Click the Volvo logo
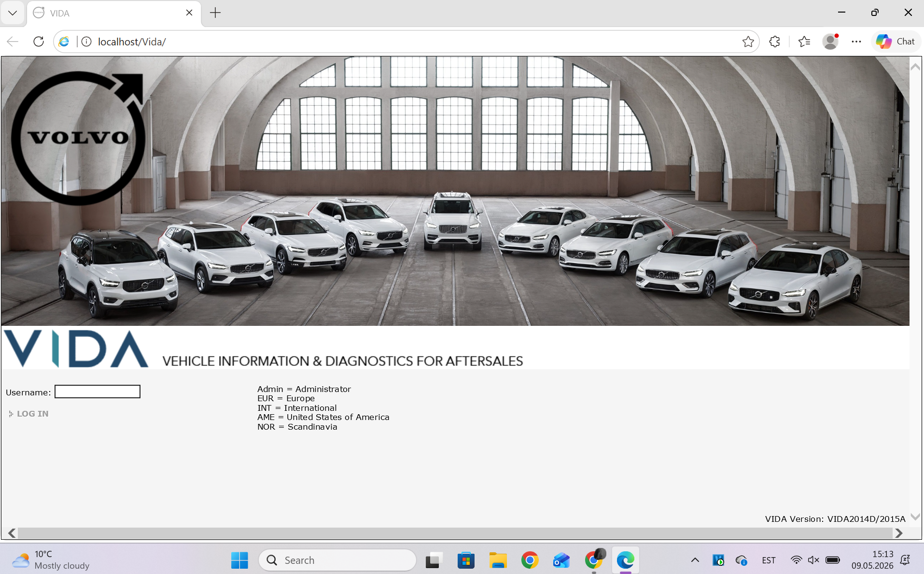924x574 pixels. pos(78,138)
